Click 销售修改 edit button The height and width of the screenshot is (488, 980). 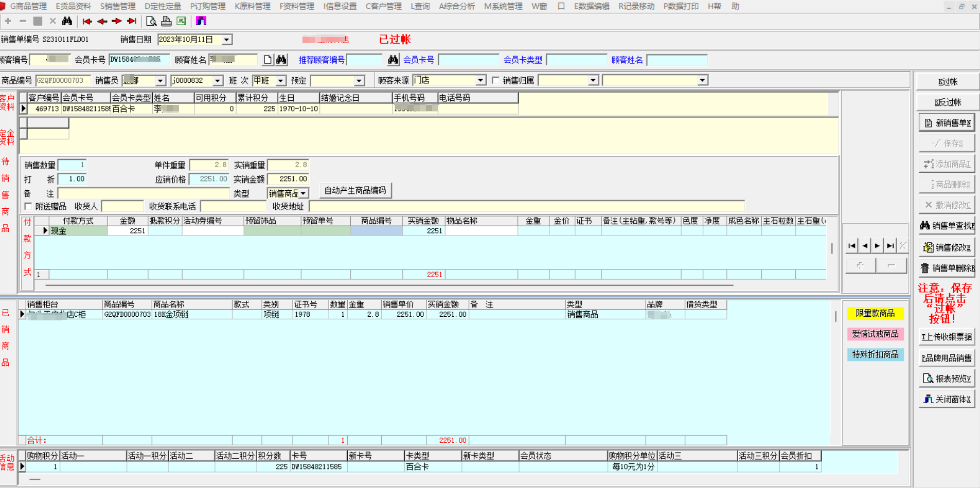(x=947, y=247)
